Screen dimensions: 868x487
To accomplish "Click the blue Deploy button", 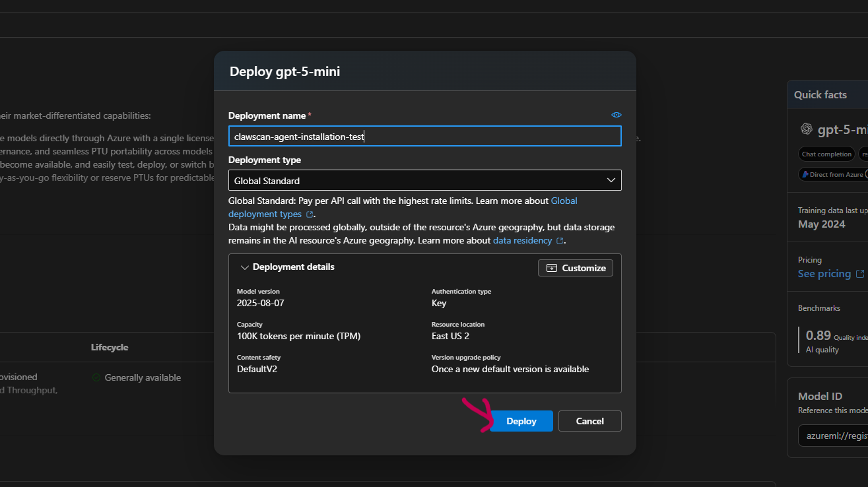I will coord(521,421).
